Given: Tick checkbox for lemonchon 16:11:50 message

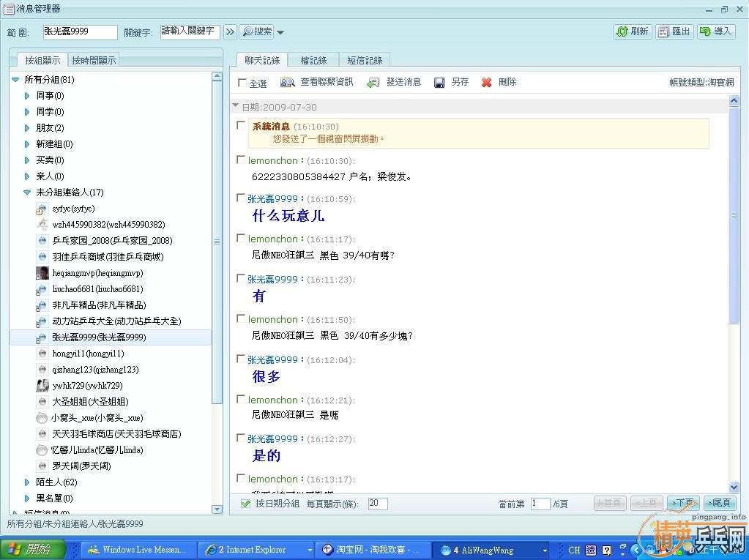Looking at the screenshot, I should click(241, 318).
